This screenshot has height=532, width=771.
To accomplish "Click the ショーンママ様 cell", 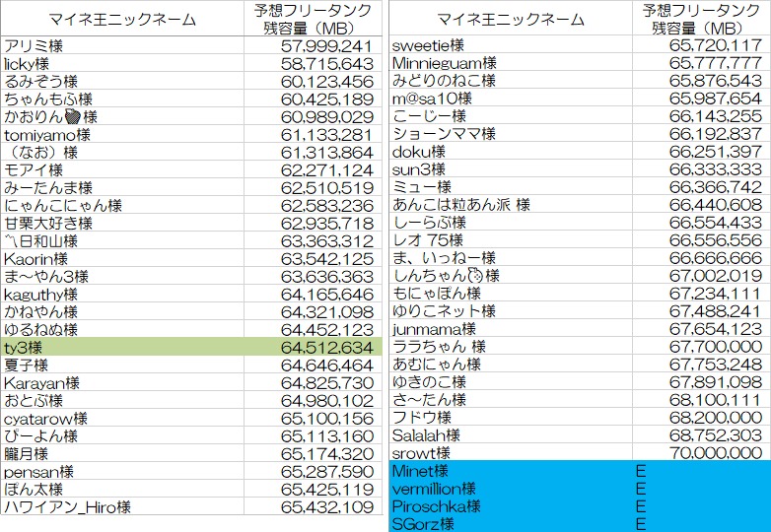I will click(511, 134).
